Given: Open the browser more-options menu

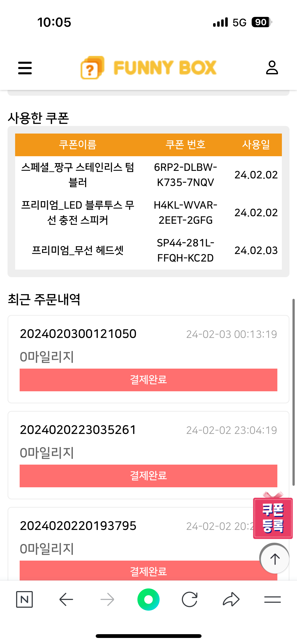Looking at the screenshot, I should coord(272,599).
